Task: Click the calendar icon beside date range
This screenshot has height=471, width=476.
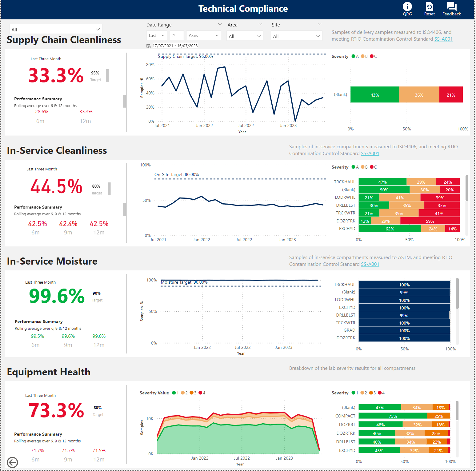Action: point(149,46)
